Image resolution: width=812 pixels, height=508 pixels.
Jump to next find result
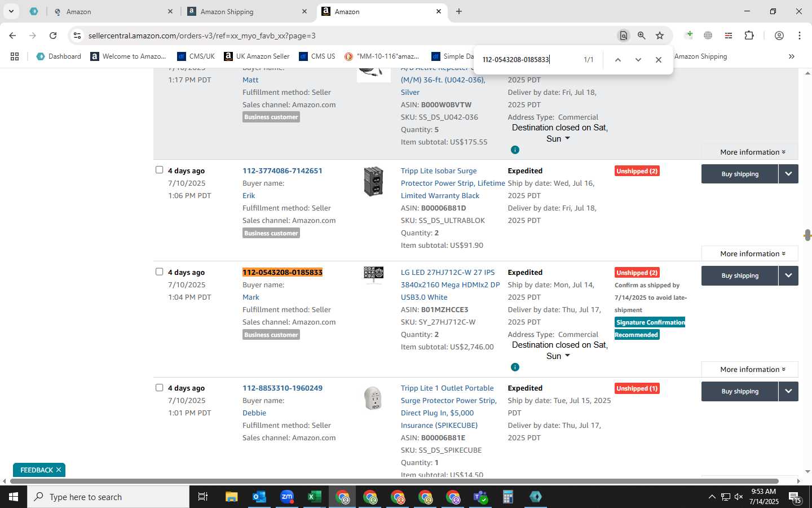tap(638, 60)
